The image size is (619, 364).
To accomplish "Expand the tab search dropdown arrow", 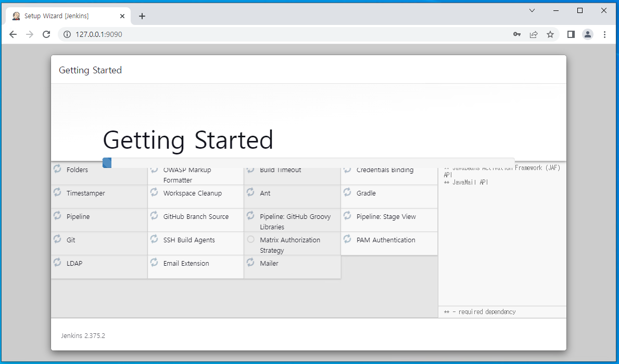I will click(532, 10).
